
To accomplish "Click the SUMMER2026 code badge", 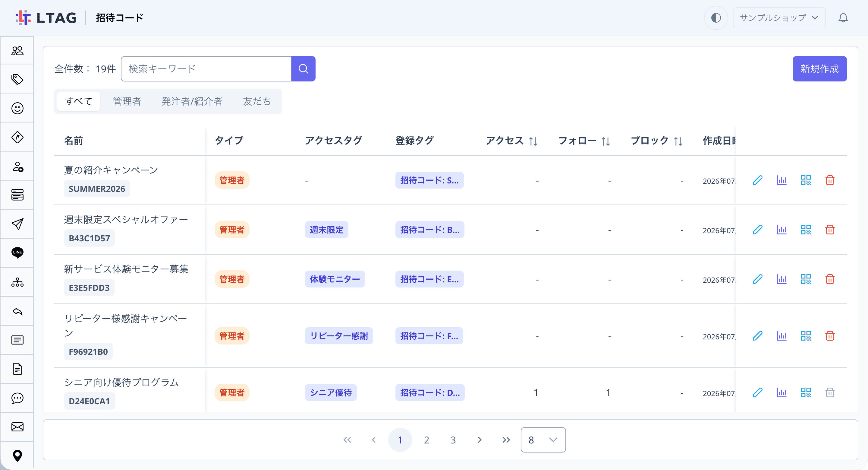I will point(97,189).
